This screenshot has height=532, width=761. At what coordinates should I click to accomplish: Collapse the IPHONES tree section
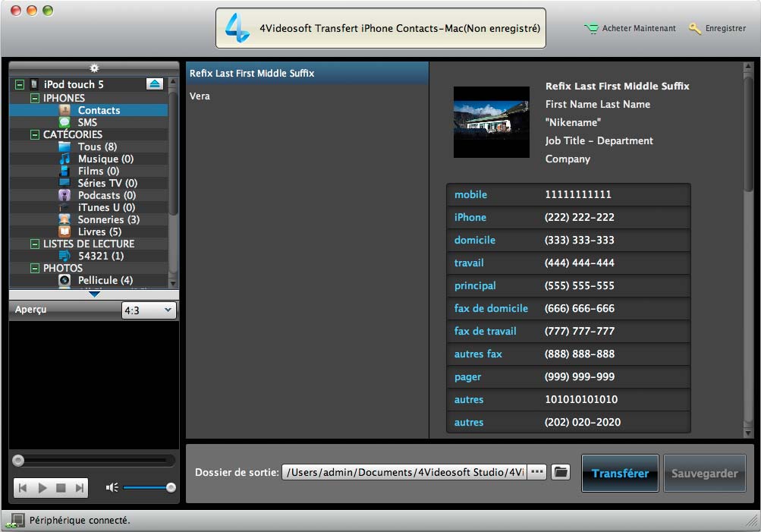35,98
